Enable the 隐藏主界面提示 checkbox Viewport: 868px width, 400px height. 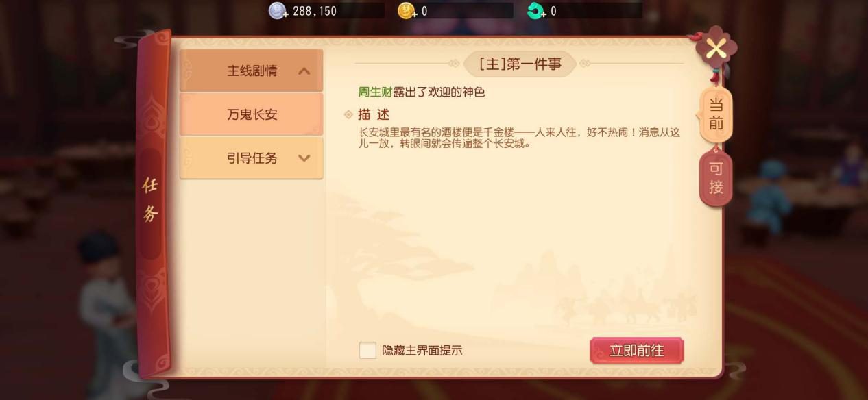(x=367, y=350)
